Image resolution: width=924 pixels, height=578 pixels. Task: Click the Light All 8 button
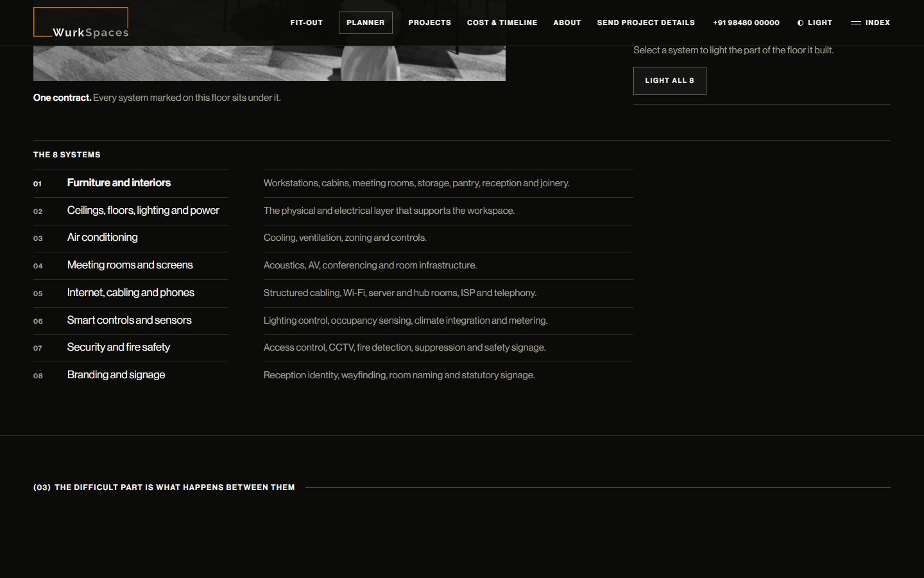click(670, 81)
